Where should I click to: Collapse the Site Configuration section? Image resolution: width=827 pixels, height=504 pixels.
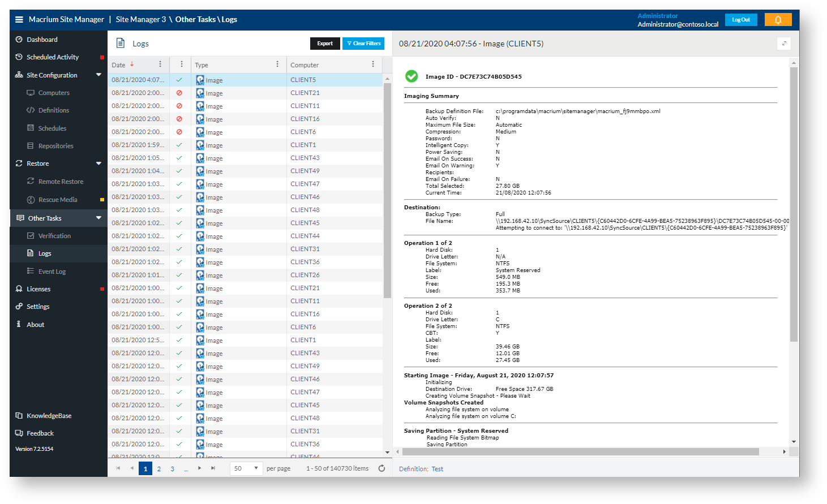click(99, 75)
